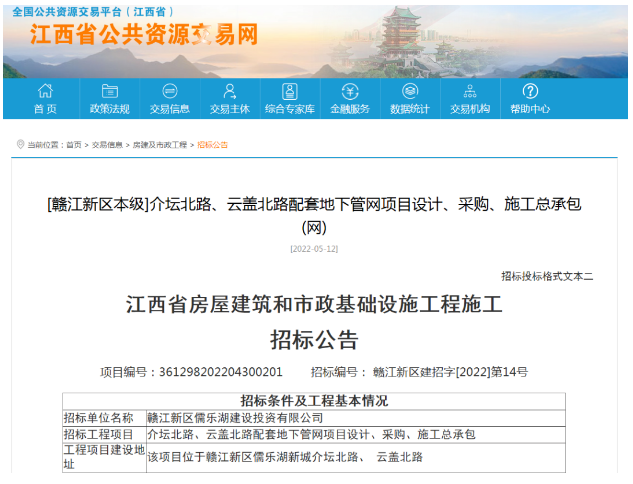This screenshot has width=633, height=484.
Task: Click the location pin icon in breadcrumb
Action: (20, 145)
